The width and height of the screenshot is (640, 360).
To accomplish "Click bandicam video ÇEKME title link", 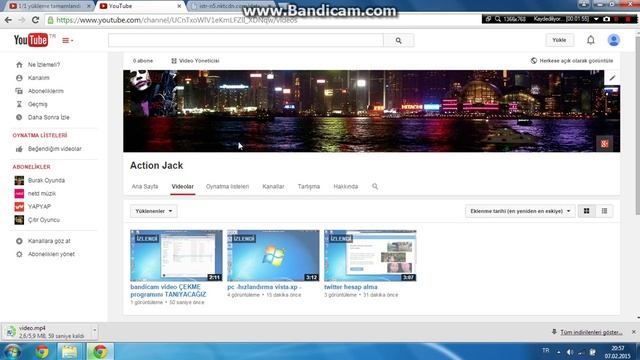I will click(168, 291).
